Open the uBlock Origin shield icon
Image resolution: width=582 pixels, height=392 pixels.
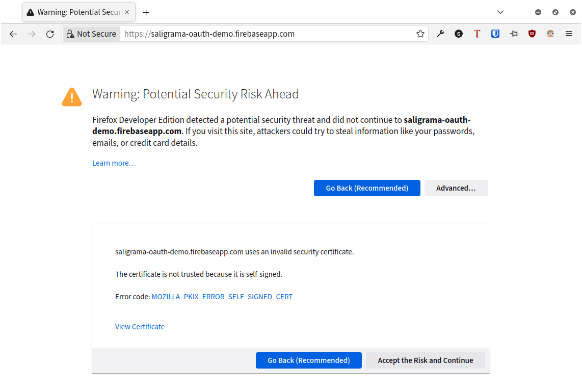(x=532, y=34)
